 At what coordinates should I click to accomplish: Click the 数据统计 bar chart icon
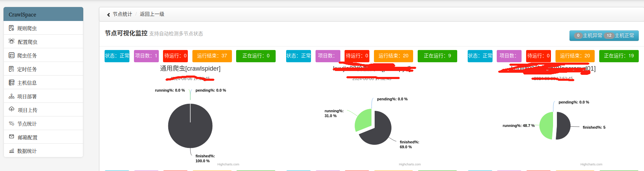[12, 151]
